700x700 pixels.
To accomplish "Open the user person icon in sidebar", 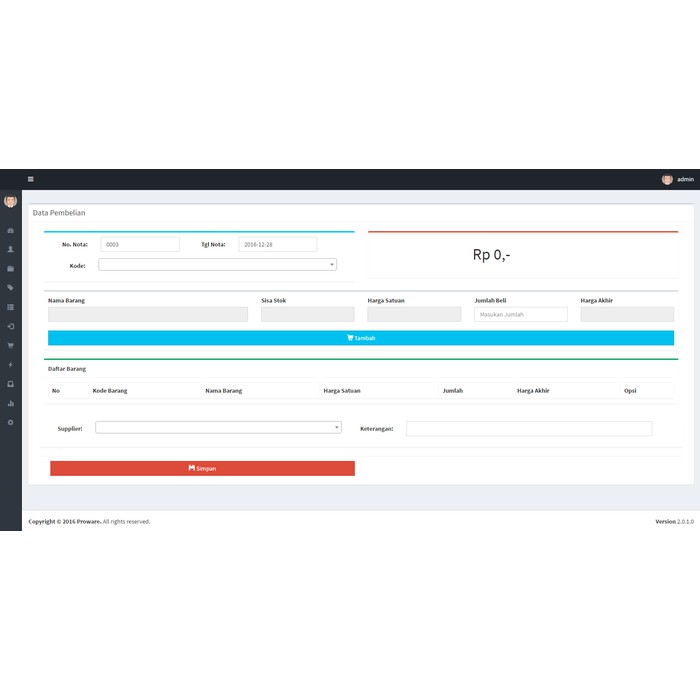I will click(x=11, y=250).
